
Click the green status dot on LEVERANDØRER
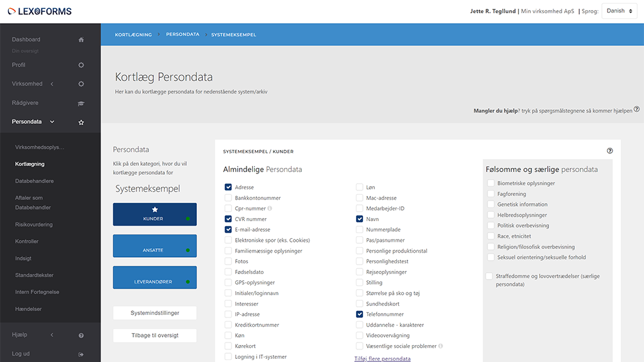187,282
